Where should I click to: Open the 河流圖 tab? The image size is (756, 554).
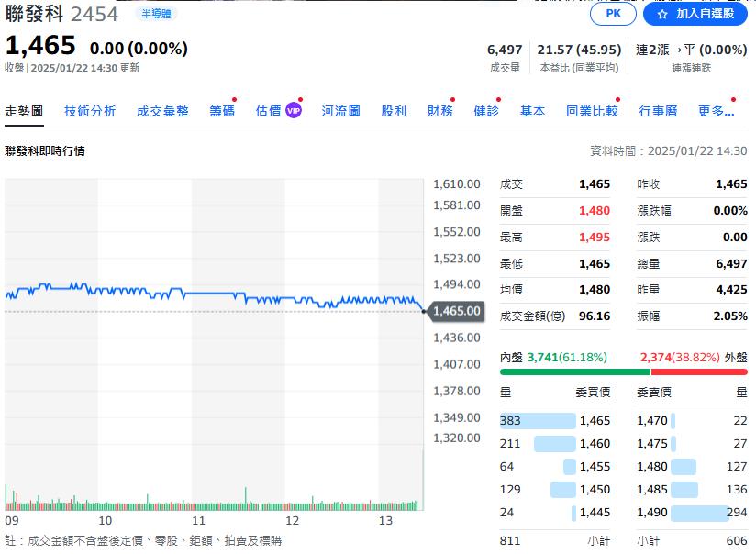tap(341, 111)
